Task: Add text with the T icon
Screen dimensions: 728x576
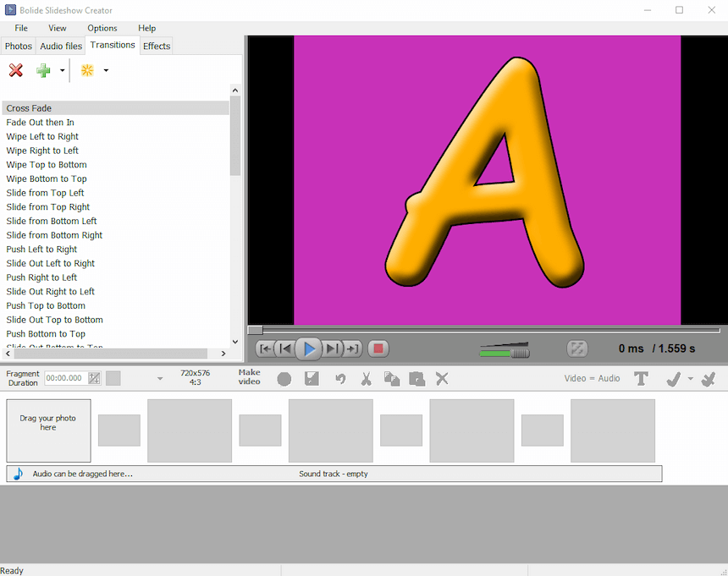Action: [642, 378]
